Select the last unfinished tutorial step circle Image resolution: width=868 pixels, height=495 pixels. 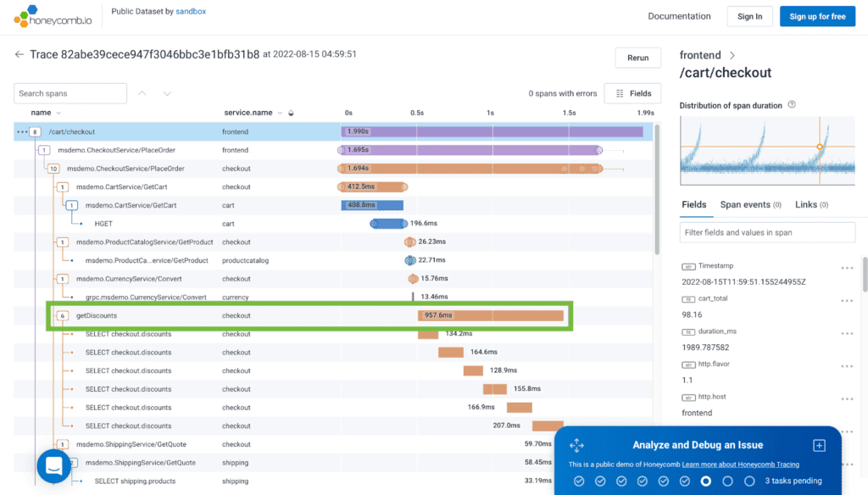coord(749,481)
